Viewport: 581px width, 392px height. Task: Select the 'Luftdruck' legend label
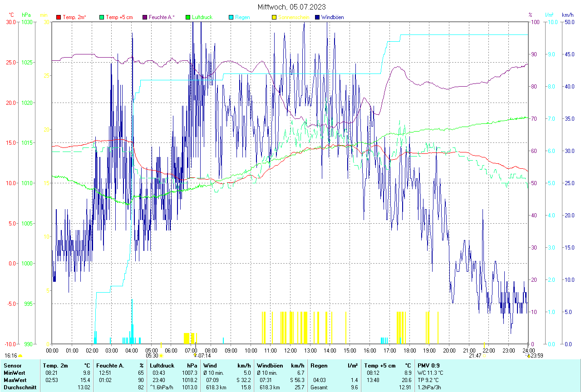[202, 17]
